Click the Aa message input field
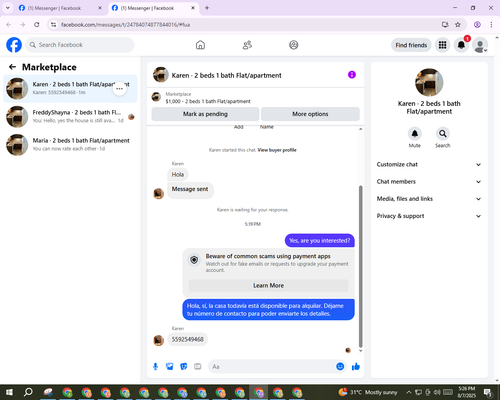The image size is (500, 400). pos(272,367)
